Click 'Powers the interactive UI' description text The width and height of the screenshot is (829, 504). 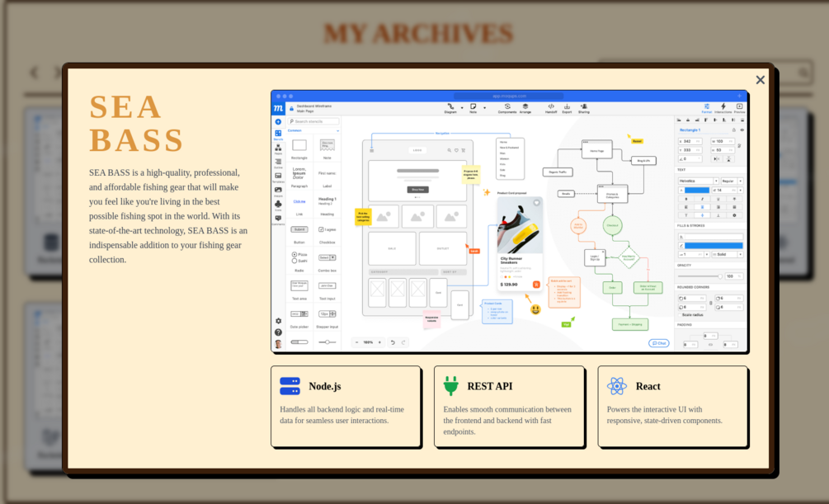click(665, 415)
